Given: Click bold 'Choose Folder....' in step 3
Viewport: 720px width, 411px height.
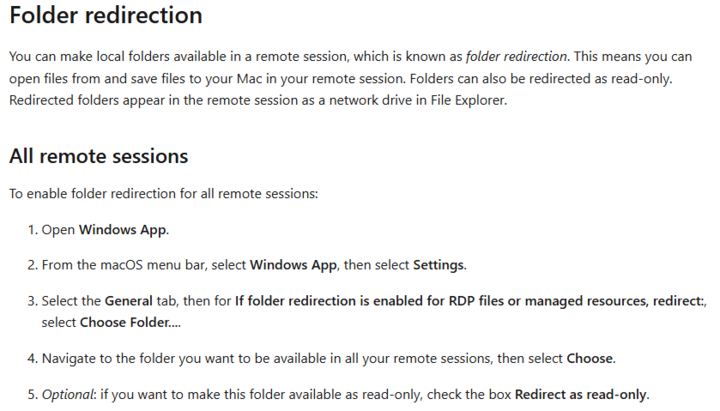Looking at the screenshot, I should coord(130,322).
